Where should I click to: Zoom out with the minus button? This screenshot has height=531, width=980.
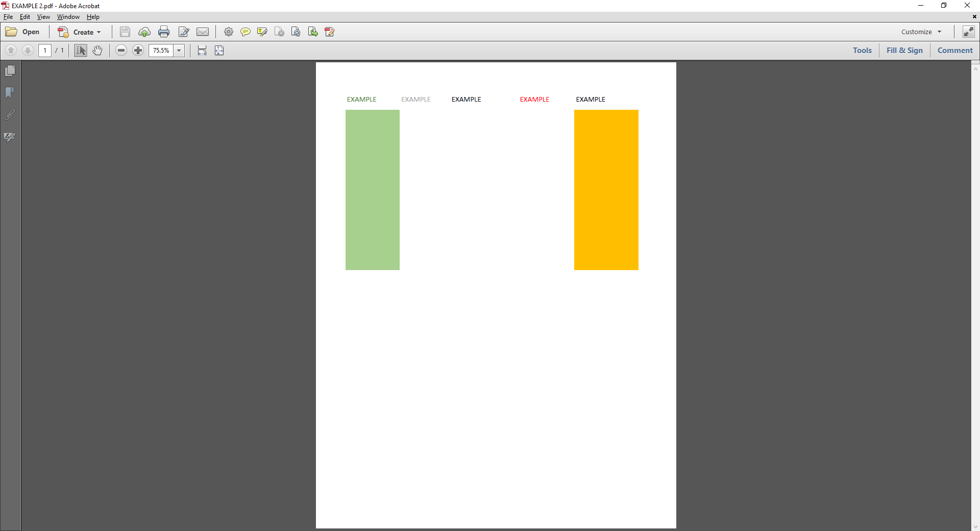pos(121,50)
